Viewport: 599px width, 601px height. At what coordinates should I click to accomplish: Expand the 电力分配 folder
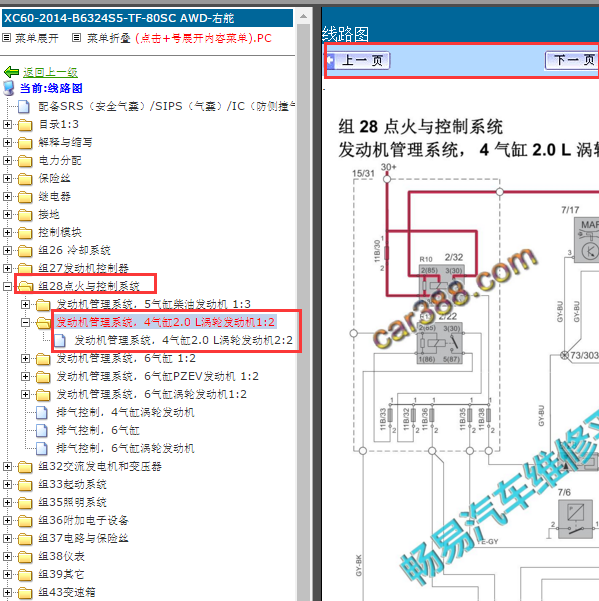tap(7, 160)
